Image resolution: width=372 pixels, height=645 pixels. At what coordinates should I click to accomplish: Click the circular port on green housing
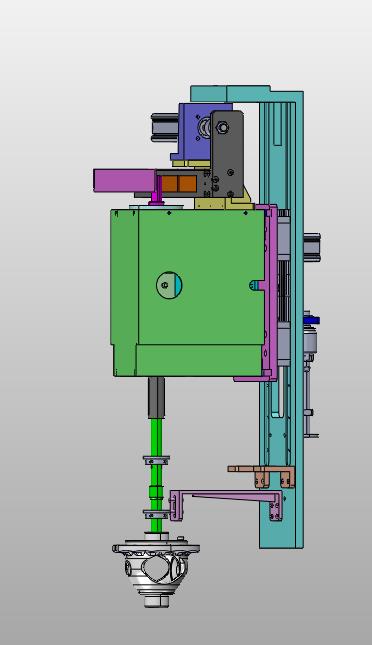coord(169,284)
